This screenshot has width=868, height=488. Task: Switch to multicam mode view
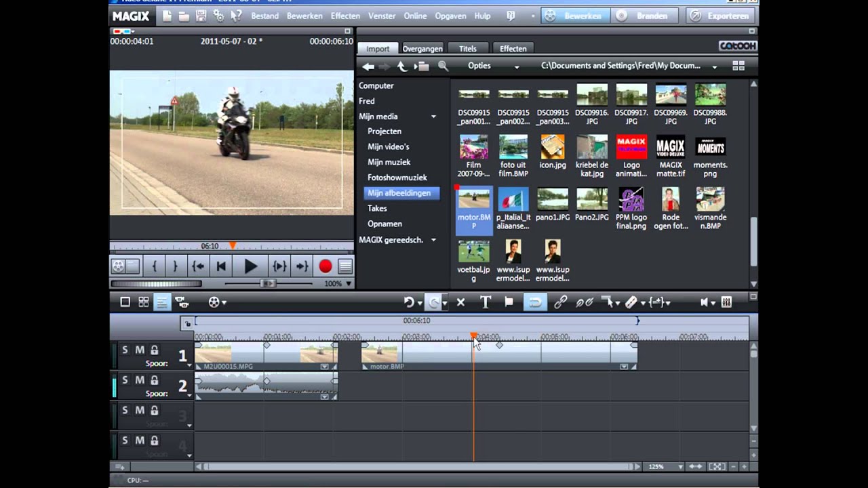click(x=182, y=302)
